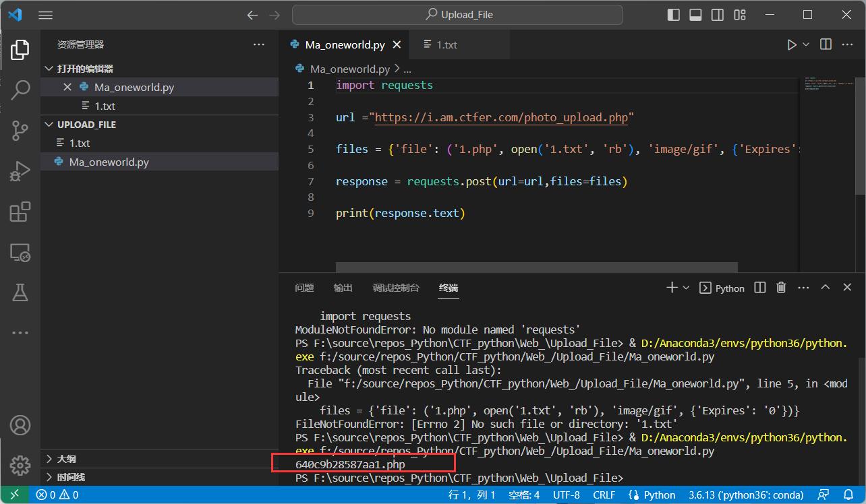Open editor more actions ellipsis

tap(848, 44)
